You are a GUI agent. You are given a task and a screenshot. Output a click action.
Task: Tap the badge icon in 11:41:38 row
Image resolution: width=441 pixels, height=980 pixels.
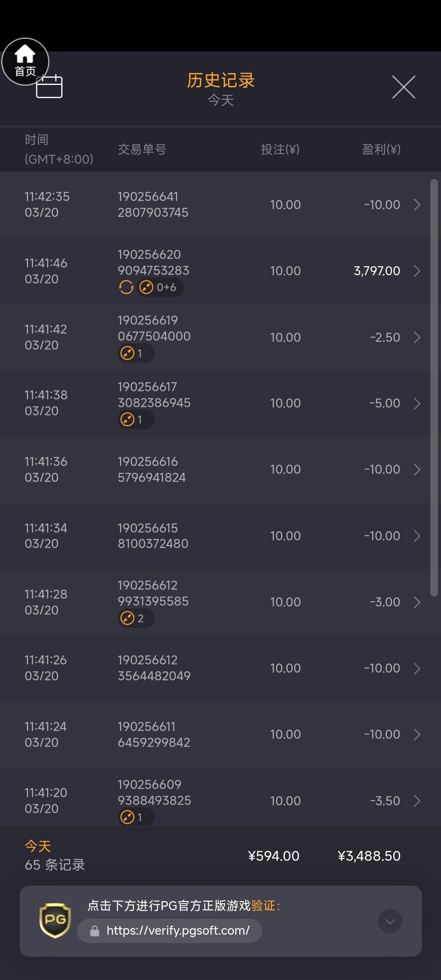(128, 419)
